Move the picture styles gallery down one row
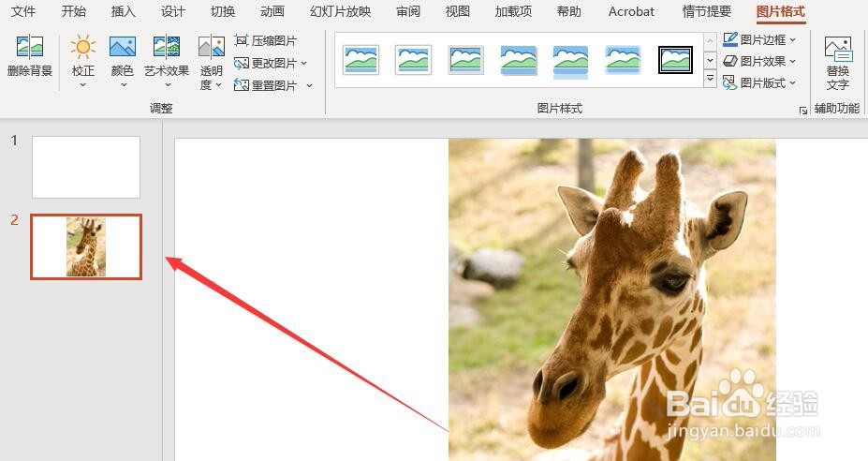This screenshot has width=868, height=461. click(x=711, y=60)
